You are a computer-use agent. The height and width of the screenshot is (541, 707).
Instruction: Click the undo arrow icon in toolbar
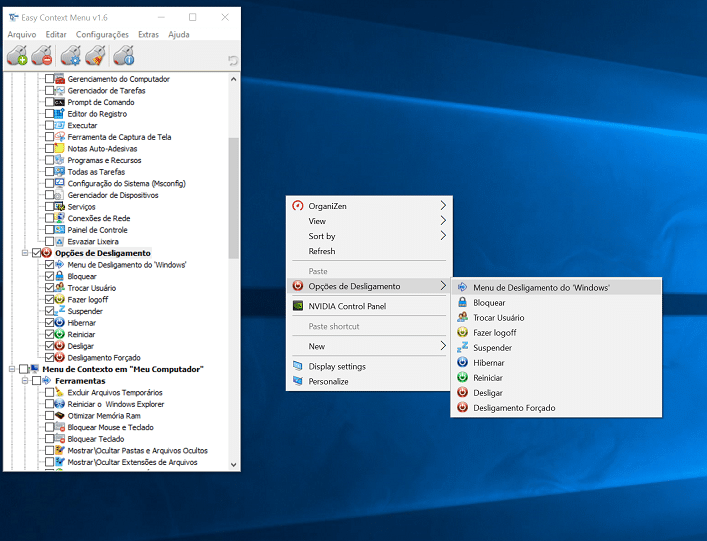click(233, 60)
